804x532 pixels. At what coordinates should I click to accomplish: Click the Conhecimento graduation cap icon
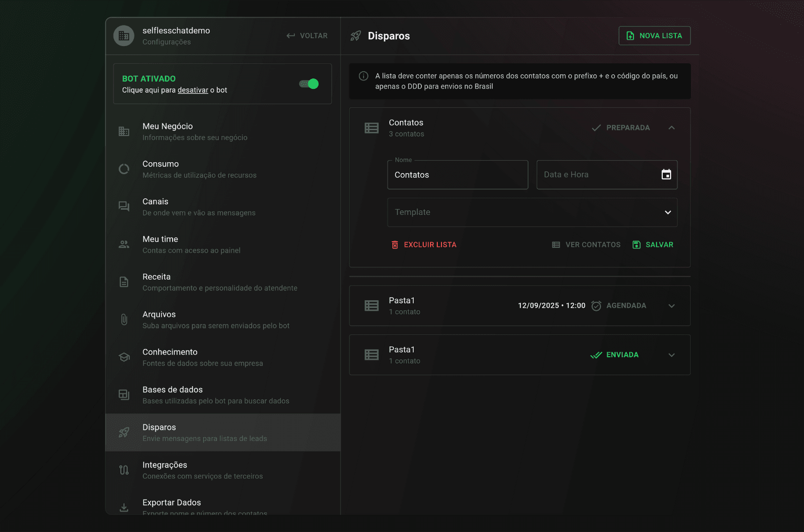tap(124, 357)
